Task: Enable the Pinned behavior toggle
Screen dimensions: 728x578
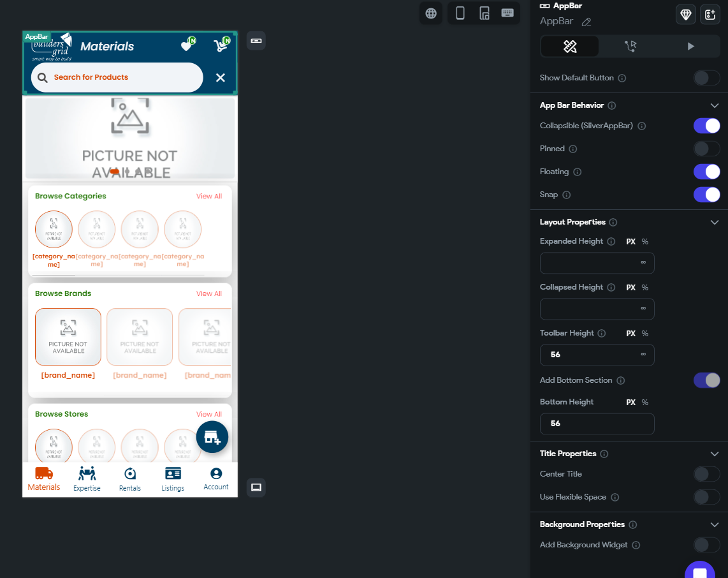Action: click(x=706, y=149)
